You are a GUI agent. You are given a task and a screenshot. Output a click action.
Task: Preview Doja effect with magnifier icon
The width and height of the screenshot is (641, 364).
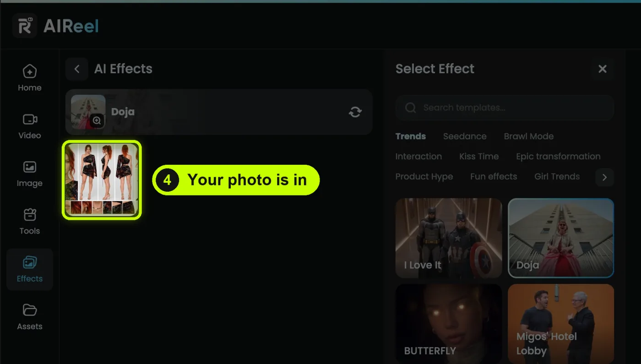[x=97, y=120]
